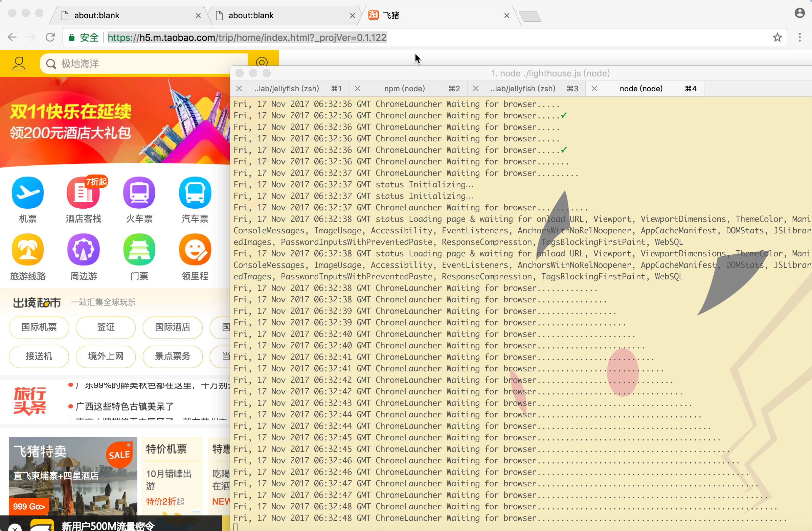Open the 周边游 nearby trips icon

[x=84, y=250]
